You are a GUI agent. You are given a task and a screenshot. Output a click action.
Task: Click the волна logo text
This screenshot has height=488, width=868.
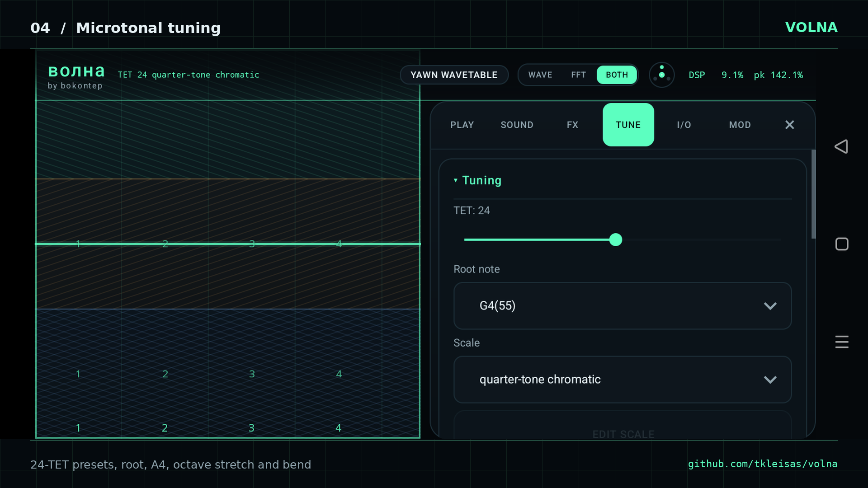[x=76, y=71]
